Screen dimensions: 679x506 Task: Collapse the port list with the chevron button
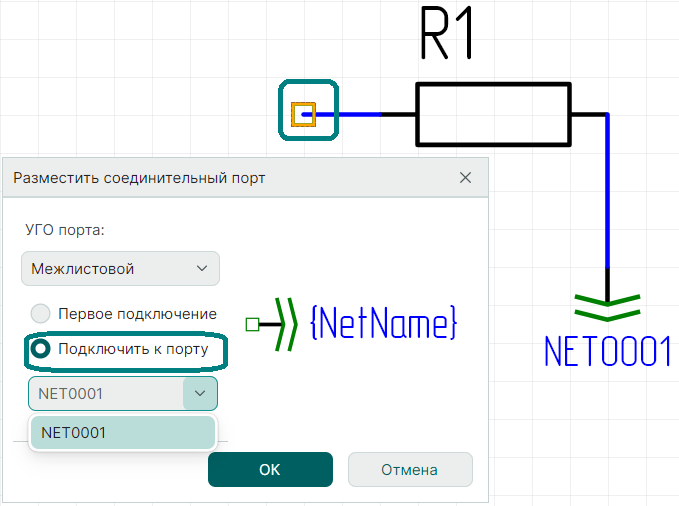199,394
